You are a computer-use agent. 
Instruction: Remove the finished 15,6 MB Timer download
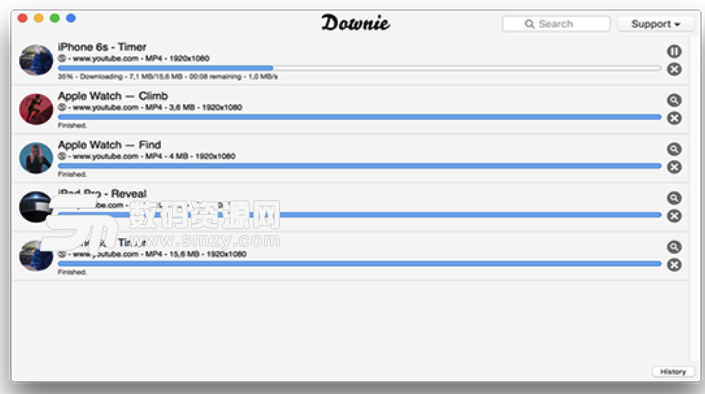point(674,265)
